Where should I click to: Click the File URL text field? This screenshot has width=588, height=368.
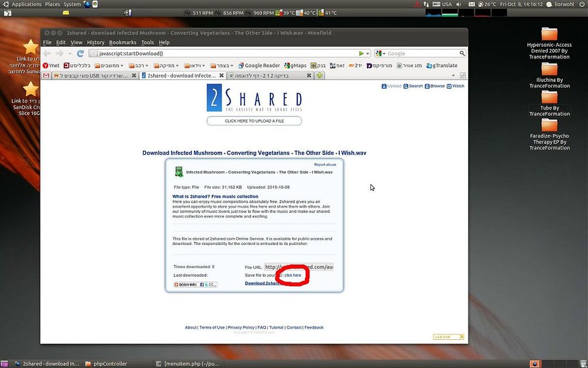[x=299, y=267]
